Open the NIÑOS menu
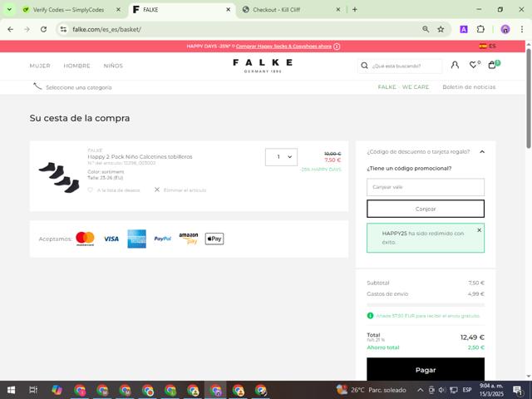532x399 pixels. (113, 66)
